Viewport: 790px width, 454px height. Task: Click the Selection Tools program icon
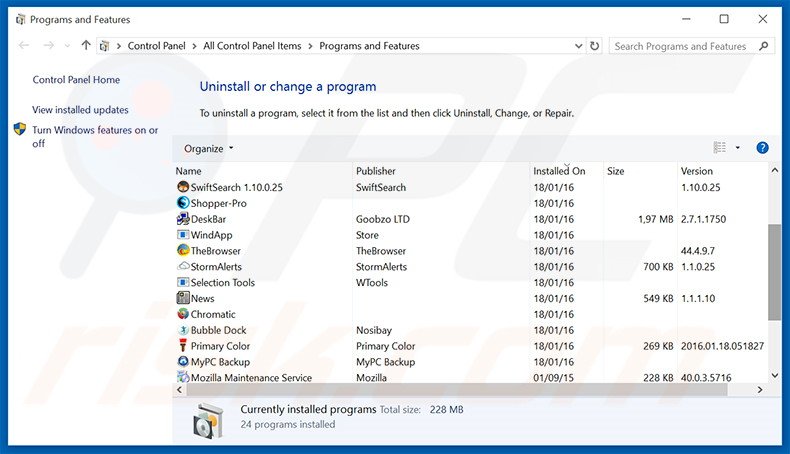(183, 282)
